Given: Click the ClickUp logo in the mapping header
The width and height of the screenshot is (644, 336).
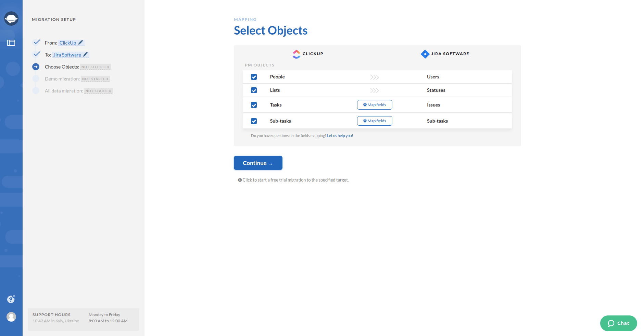Looking at the screenshot, I should point(296,54).
